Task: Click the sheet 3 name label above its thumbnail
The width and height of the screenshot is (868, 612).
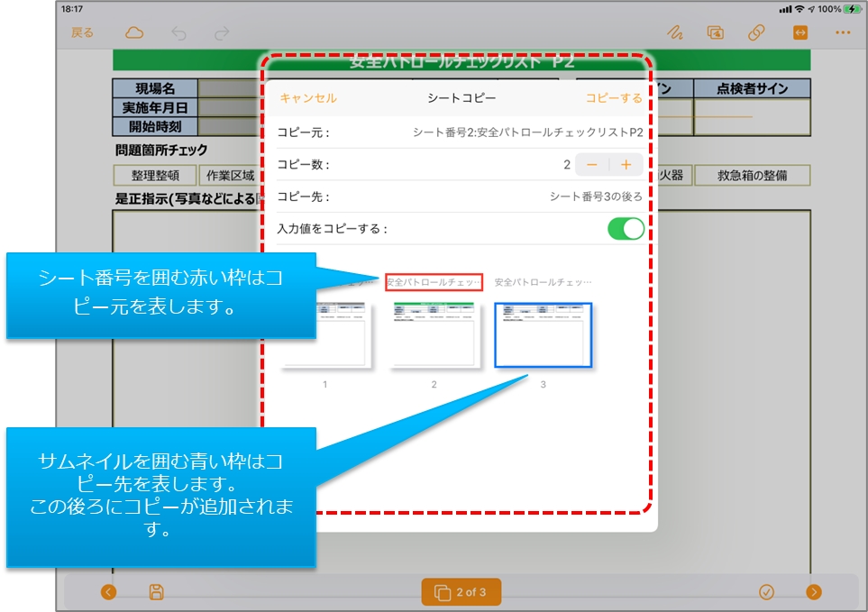Action: point(543,282)
